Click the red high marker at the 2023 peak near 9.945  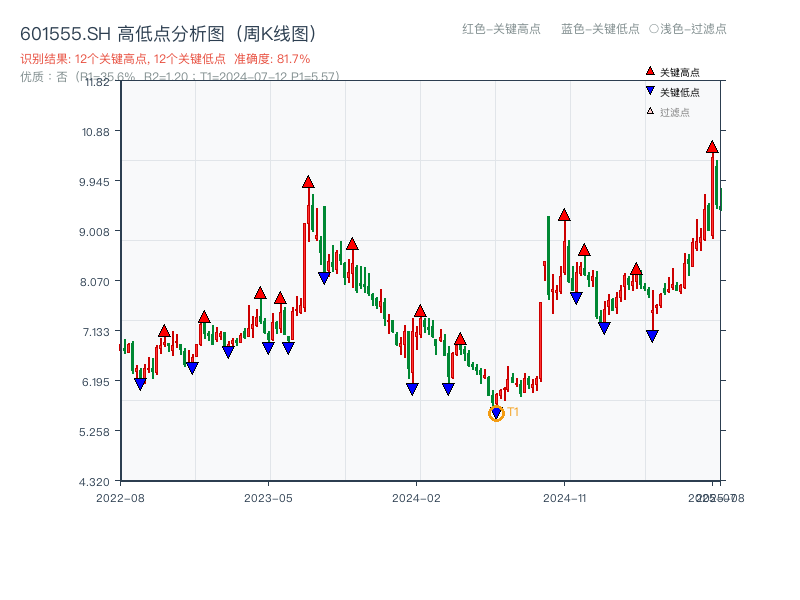point(308,182)
